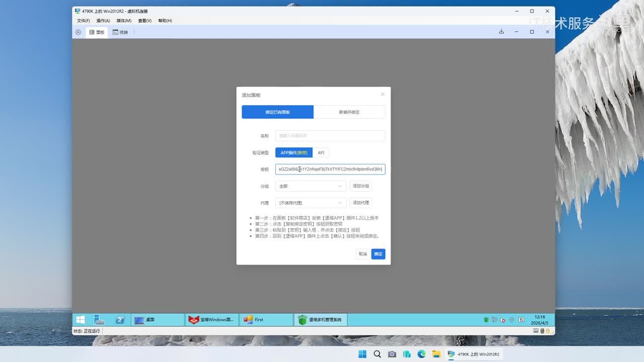Viewport: 644px width, 362px height.
Task: Click the 第三步 instruction line
Action: pos(307,230)
